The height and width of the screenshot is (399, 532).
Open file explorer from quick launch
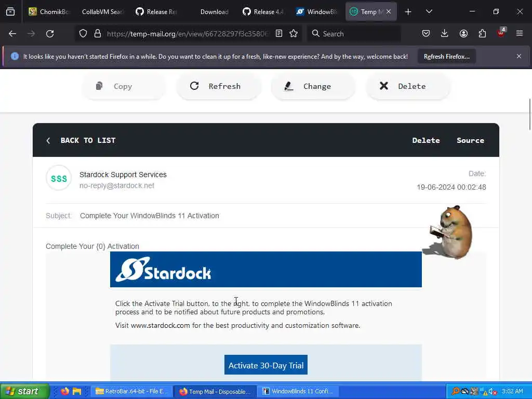77,391
